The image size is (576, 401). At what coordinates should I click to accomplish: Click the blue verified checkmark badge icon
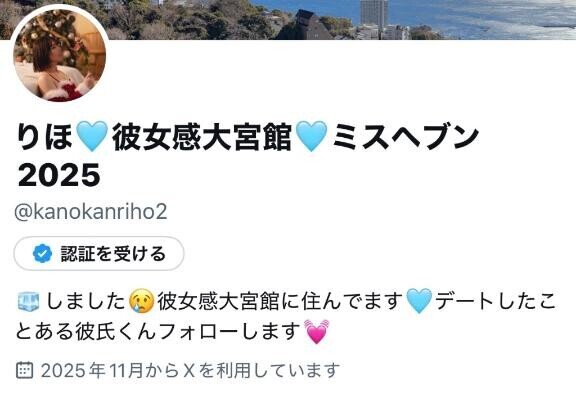(x=43, y=254)
